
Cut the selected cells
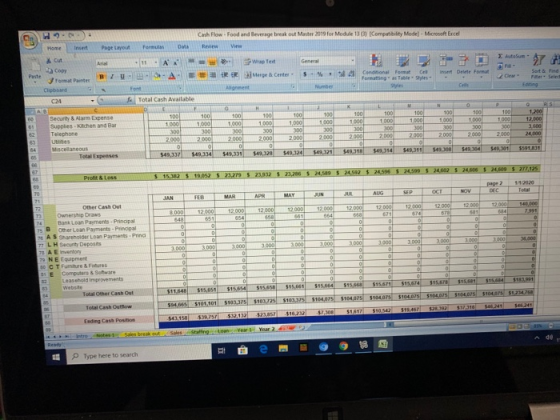tap(54, 61)
